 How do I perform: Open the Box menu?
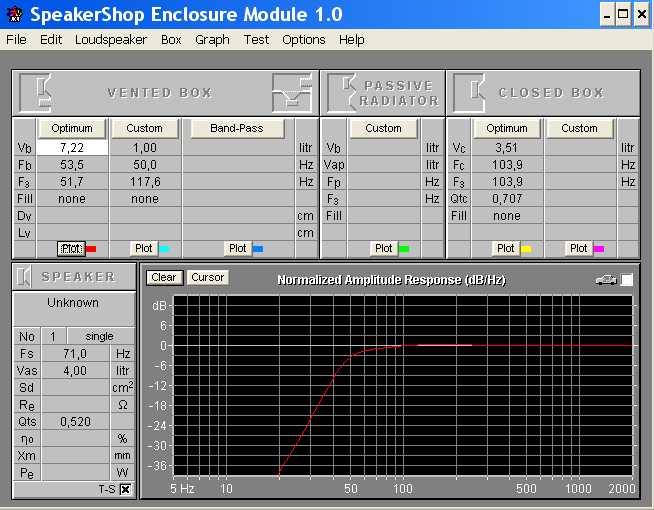point(171,40)
